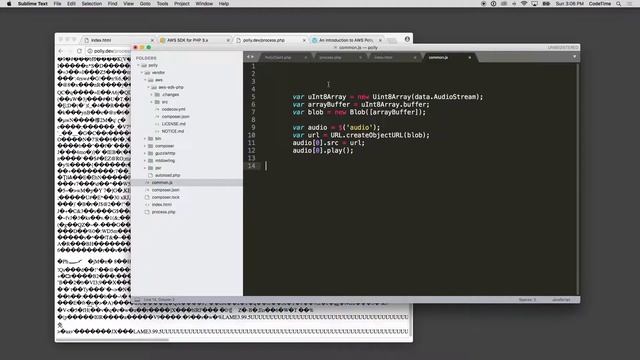Click the sidebar toggle icon in status bar
Viewport: 640px width, 360px height.
click(x=137, y=300)
